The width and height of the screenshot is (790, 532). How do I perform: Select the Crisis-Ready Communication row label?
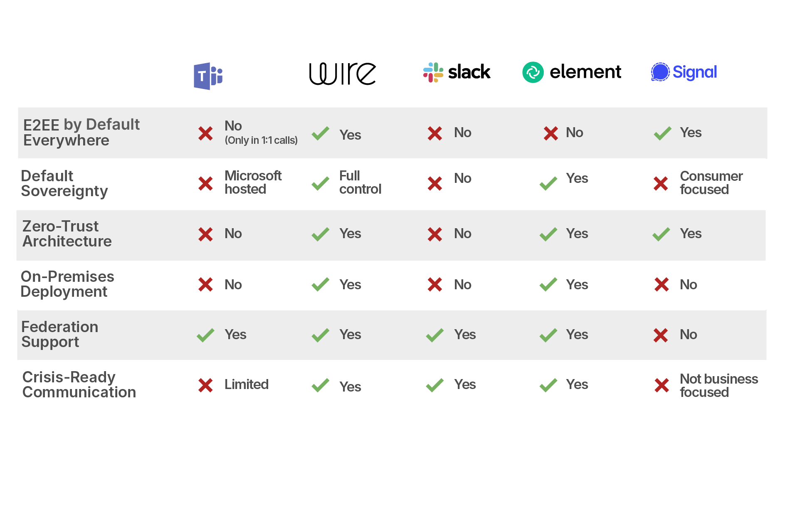point(79,384)
